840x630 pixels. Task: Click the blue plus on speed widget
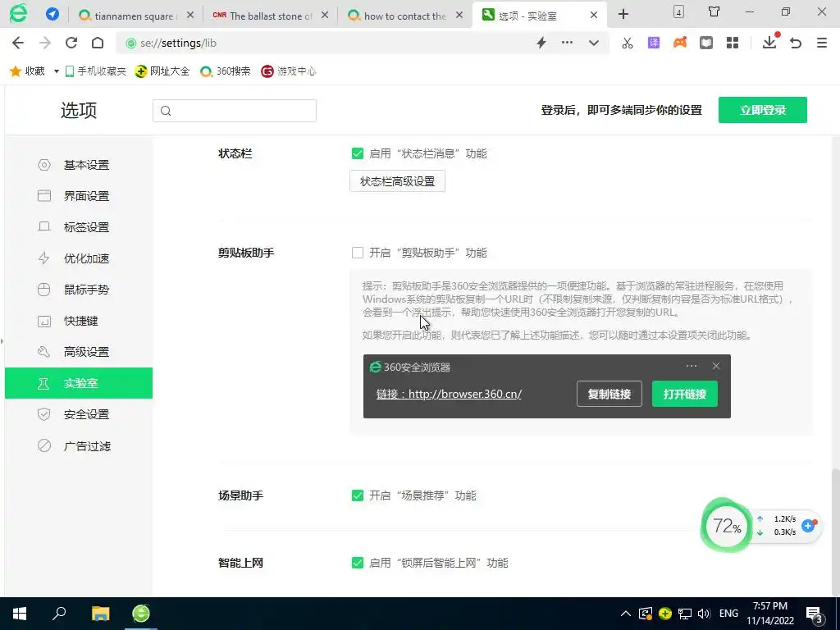click(808, 526)
